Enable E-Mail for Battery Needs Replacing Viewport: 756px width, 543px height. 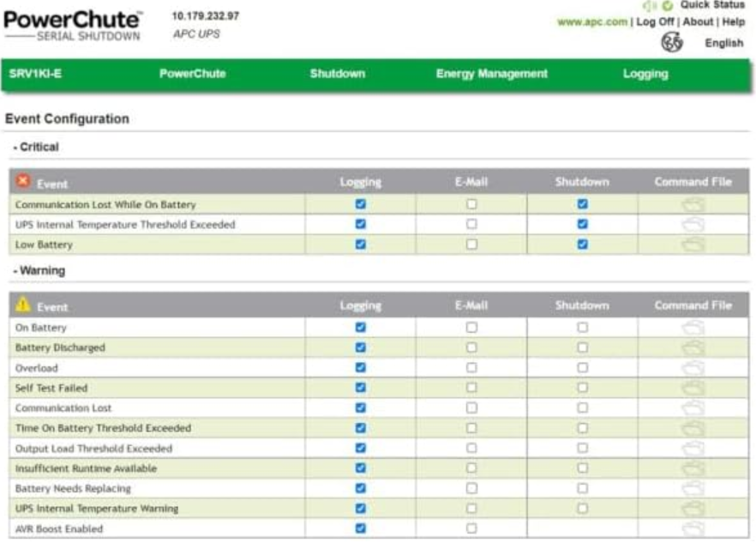click(x=471, y=488)
